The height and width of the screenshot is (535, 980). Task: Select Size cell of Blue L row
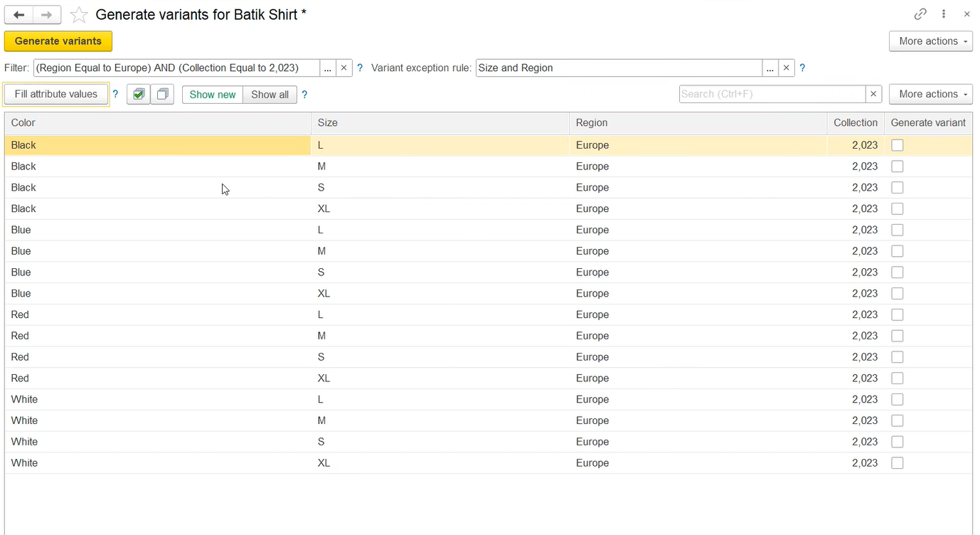coord(440,230)
